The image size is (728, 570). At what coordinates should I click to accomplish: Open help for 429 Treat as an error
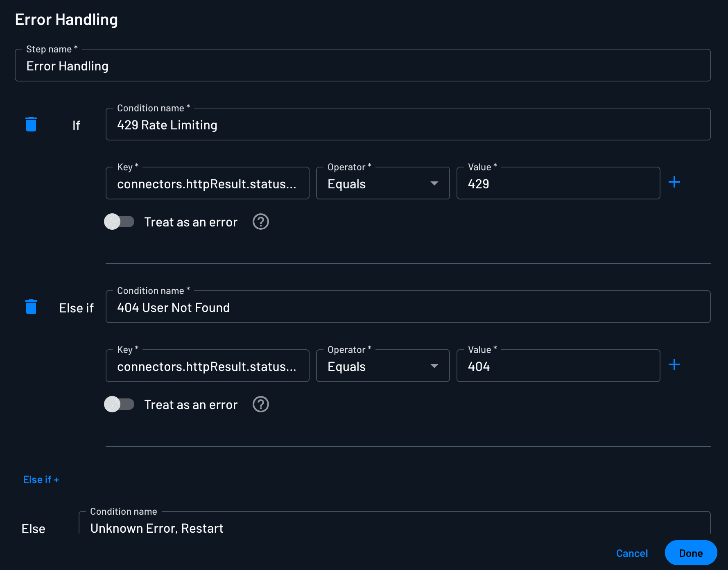(x=260, y=222)
